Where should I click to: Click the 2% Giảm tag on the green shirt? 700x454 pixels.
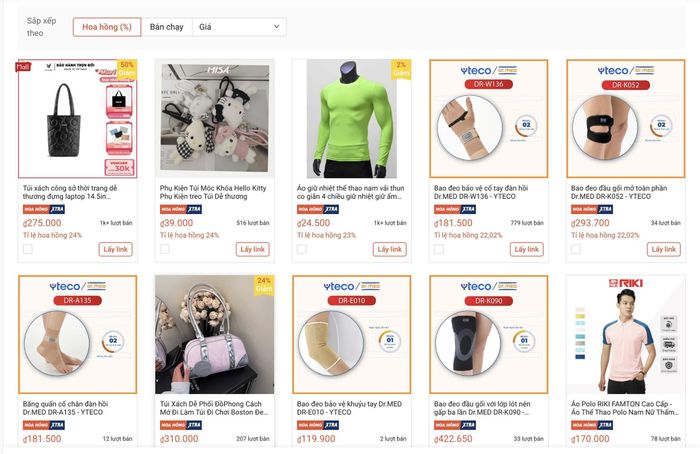[x=401, y=69]
